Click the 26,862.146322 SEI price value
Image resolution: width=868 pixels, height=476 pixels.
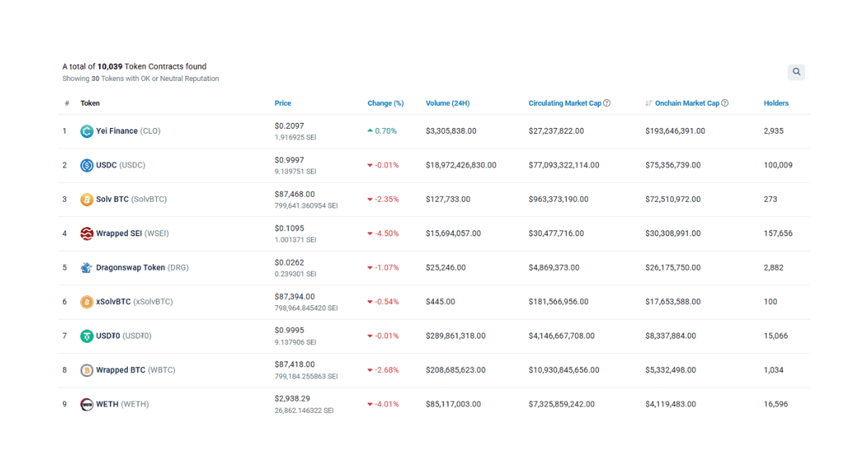point(304,410)
